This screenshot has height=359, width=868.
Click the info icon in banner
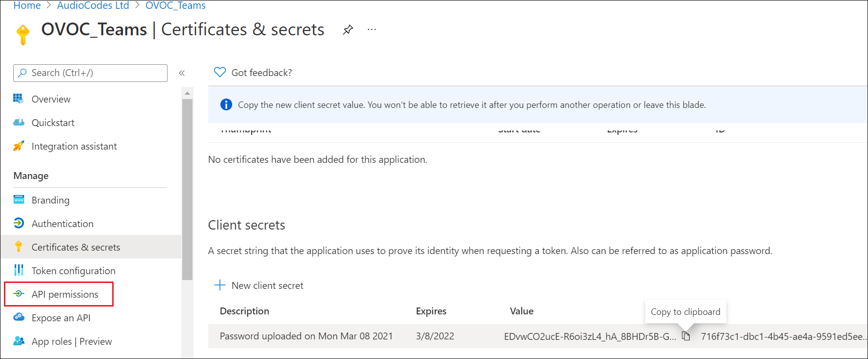(x=226, y=104)
